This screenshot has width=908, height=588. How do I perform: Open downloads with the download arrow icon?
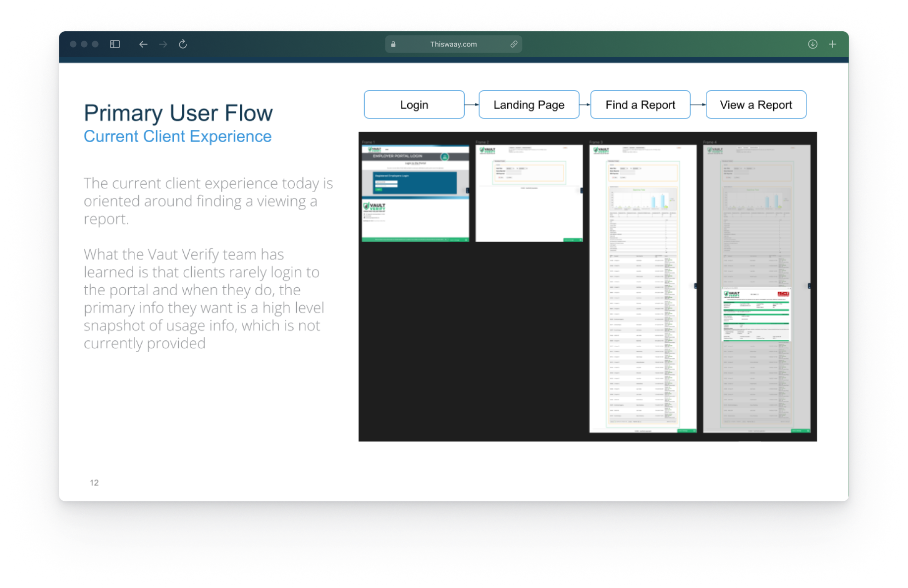click(812, 44)
